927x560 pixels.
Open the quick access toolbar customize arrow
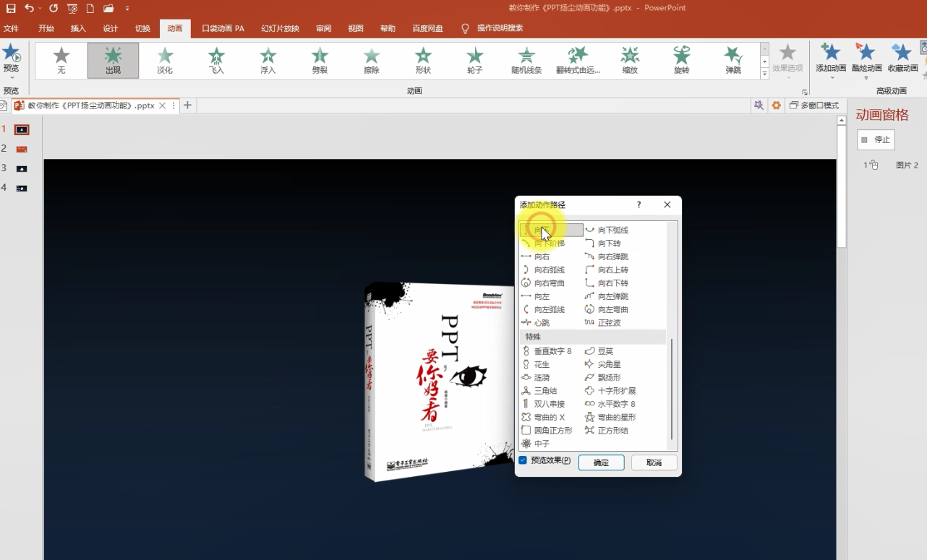pos(127,9)
